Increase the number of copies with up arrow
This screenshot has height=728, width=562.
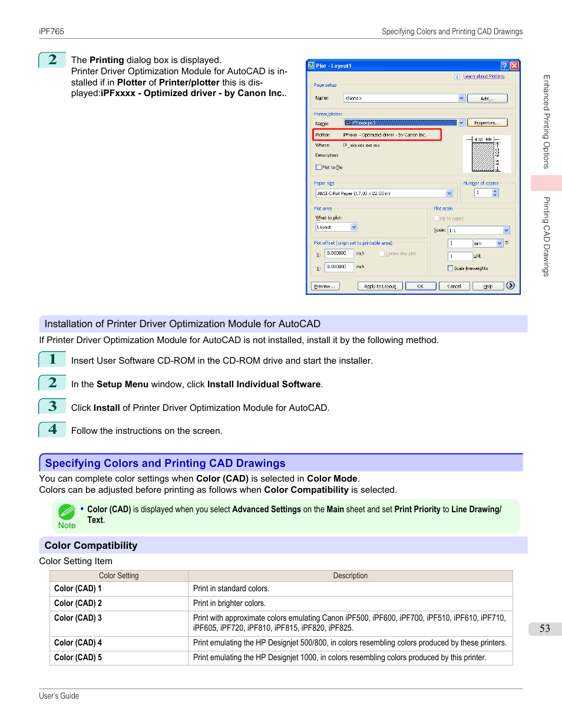(x=495, y=190)
